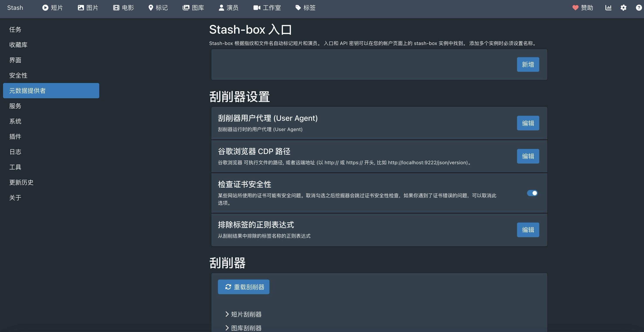Open help via the question mark icon

(x=638, y=8)
